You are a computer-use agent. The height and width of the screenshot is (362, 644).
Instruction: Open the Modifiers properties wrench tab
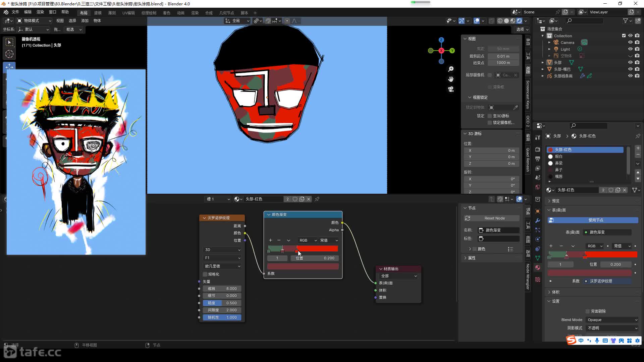point(538,220)
